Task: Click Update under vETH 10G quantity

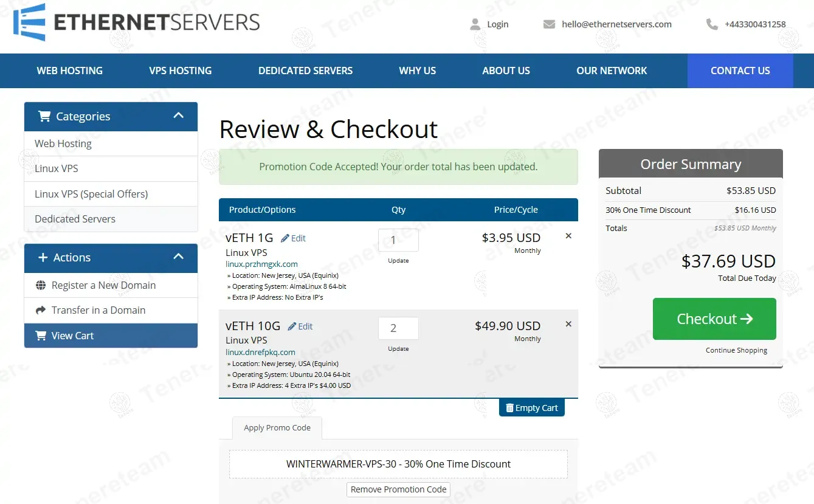Action: pyautogui.click(x=398, y=349)
